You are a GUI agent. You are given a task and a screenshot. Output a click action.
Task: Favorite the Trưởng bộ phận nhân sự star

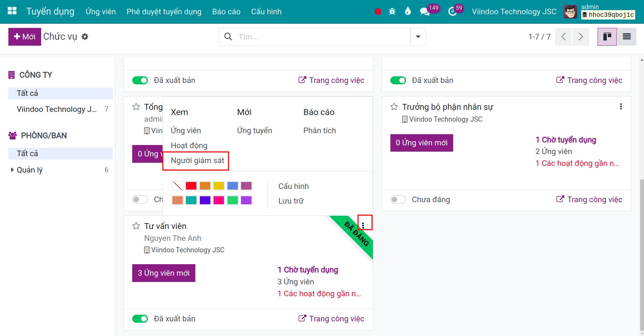tap(394, 107)
